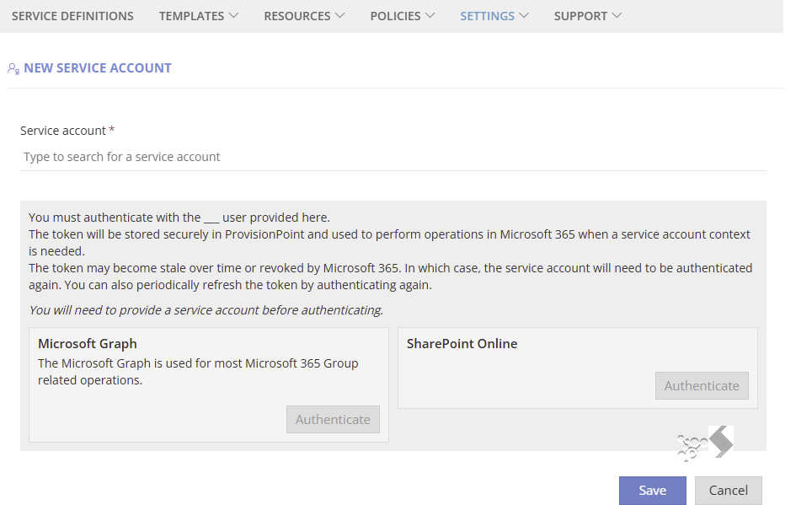Expand the Settings dropdown chevron
The height and width of the screenshot is (505, 812).
[524, 15]
